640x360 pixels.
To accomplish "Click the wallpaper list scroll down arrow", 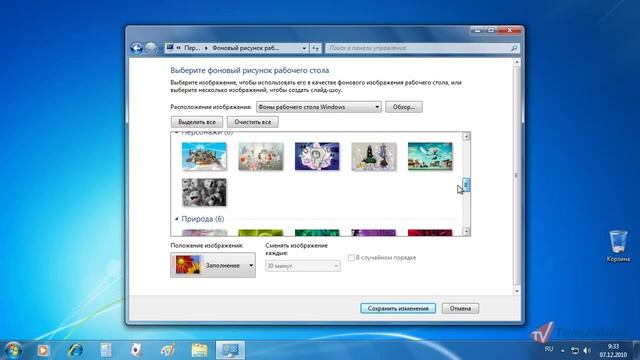I will 466,231.
